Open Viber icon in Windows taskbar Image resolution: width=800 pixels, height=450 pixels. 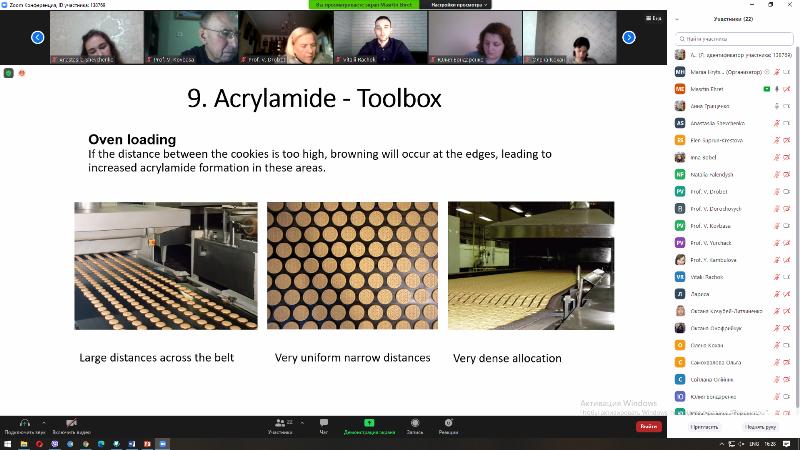tap(55, 444)
